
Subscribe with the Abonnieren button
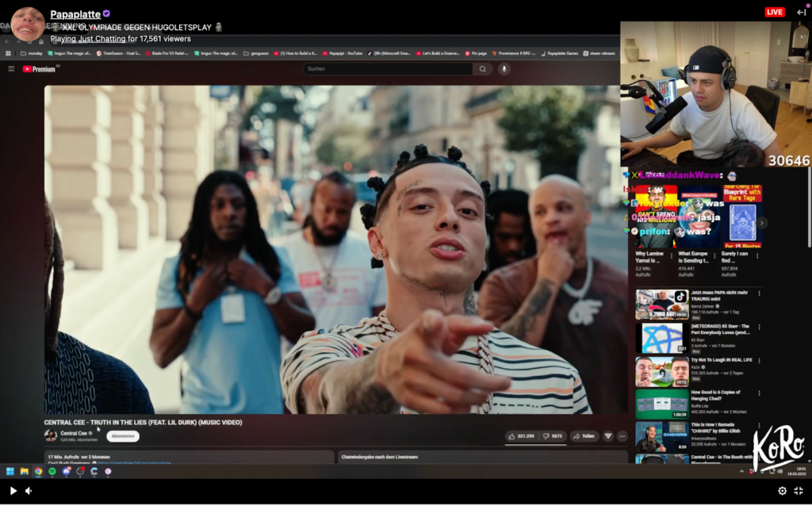click(x=123, y=436)
